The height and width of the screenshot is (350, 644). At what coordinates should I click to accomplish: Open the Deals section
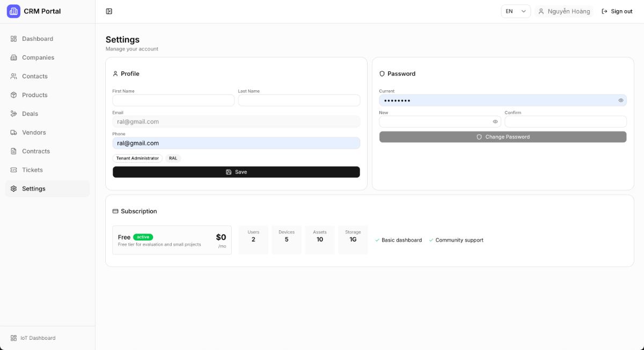point(47,114)
